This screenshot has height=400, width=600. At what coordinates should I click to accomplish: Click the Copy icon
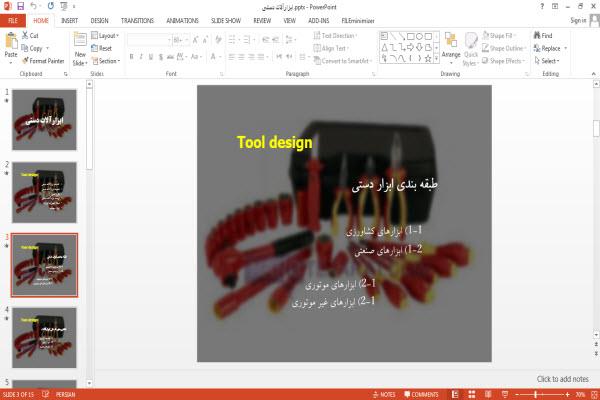(25, 48)
